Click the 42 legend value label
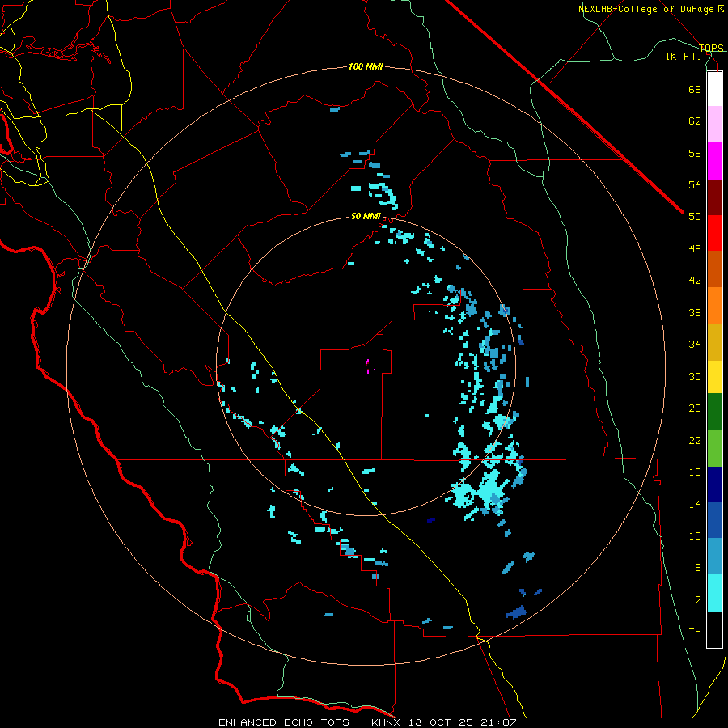Viewport: 728px width, 728px height. pos(695,281)
